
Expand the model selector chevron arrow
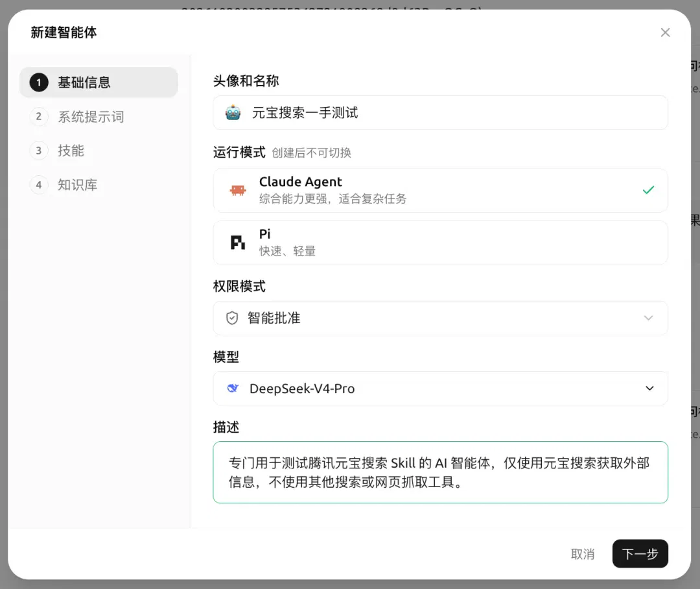[649, 389]
